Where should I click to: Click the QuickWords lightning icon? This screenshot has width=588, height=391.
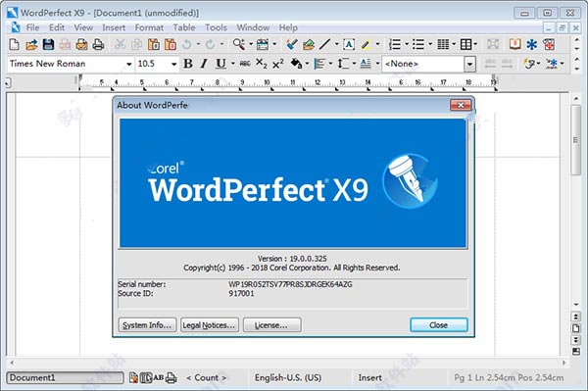pos(529,64)
